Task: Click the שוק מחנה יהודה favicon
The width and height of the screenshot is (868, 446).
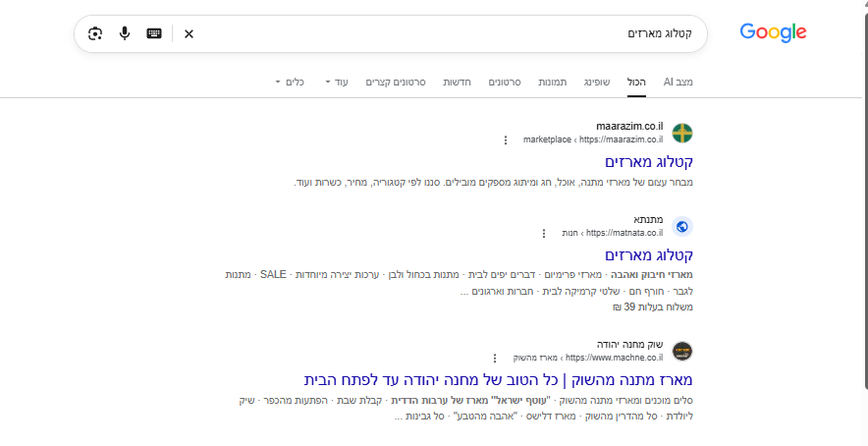Action: coord(682,352)
